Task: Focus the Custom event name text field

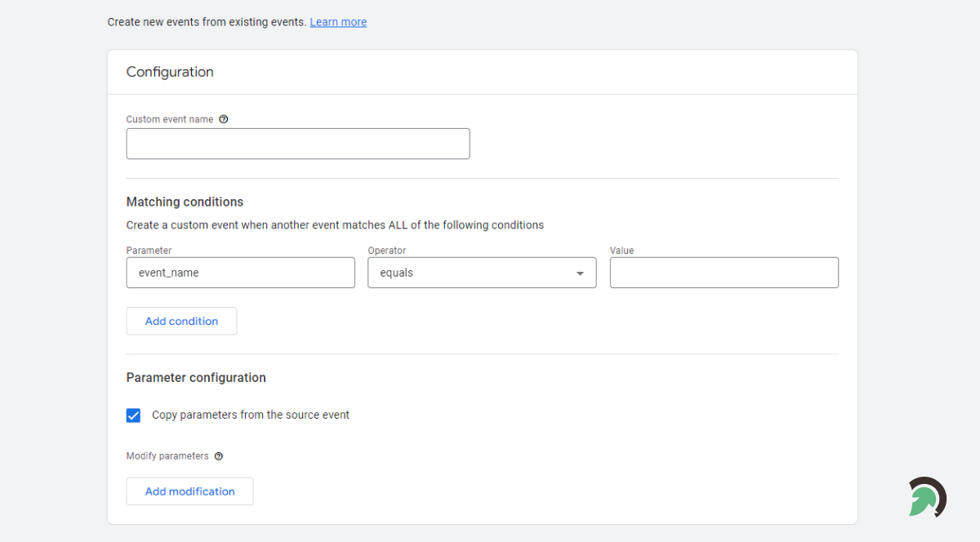Action: [297, 144]
